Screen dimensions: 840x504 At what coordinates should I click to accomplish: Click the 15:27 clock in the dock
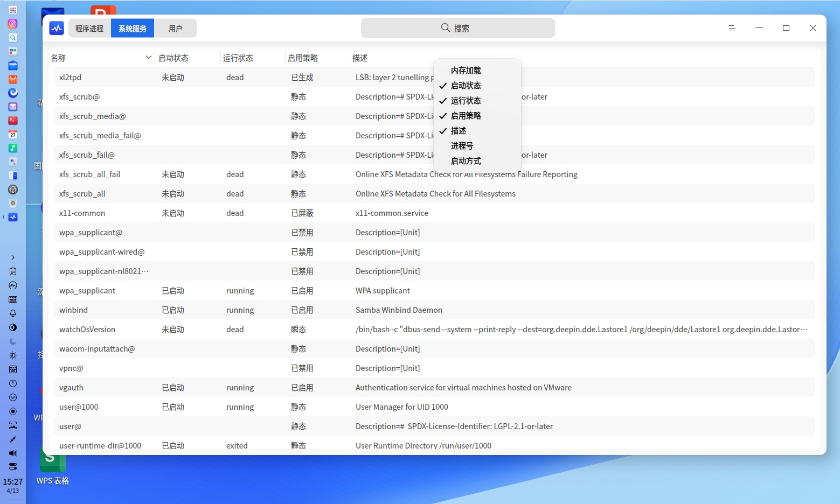coord(13,482)
